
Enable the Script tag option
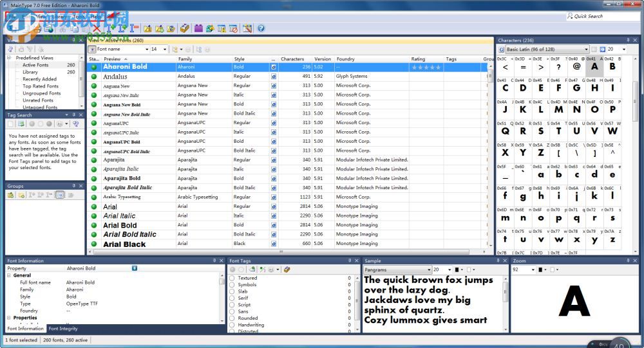point(232,305)
